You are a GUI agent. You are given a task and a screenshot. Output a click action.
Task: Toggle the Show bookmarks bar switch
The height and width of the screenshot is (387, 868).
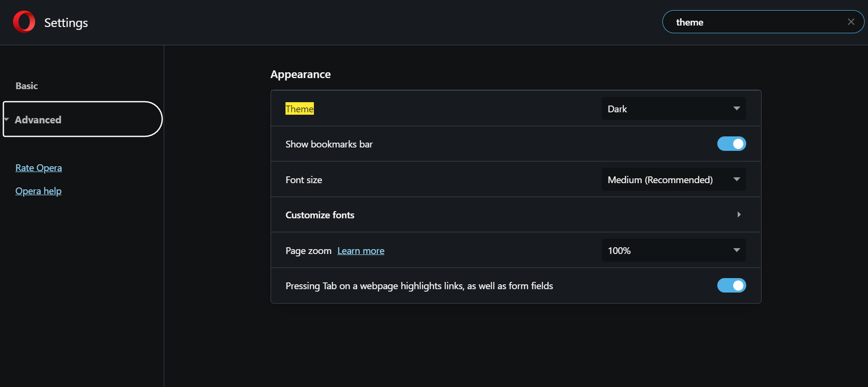coord(731,144)
